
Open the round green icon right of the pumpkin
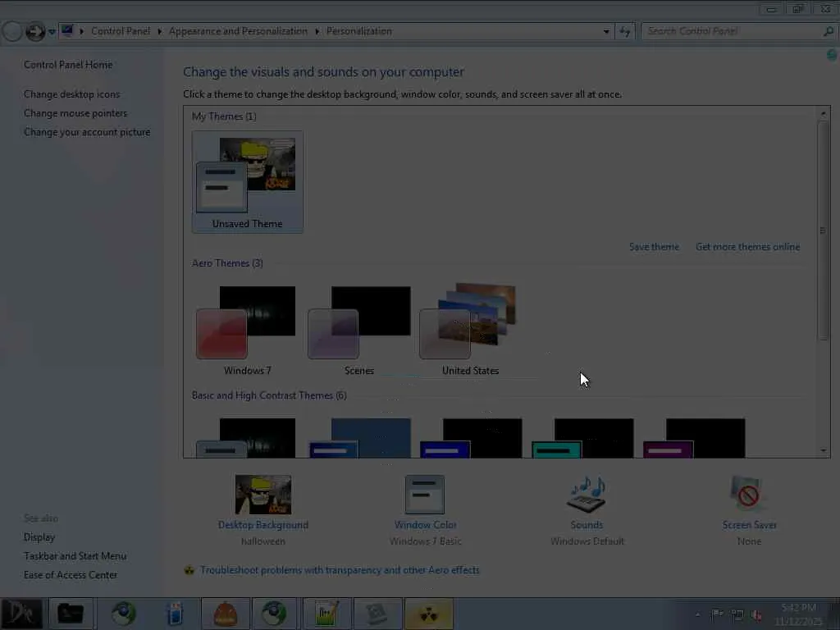(275, 614)
